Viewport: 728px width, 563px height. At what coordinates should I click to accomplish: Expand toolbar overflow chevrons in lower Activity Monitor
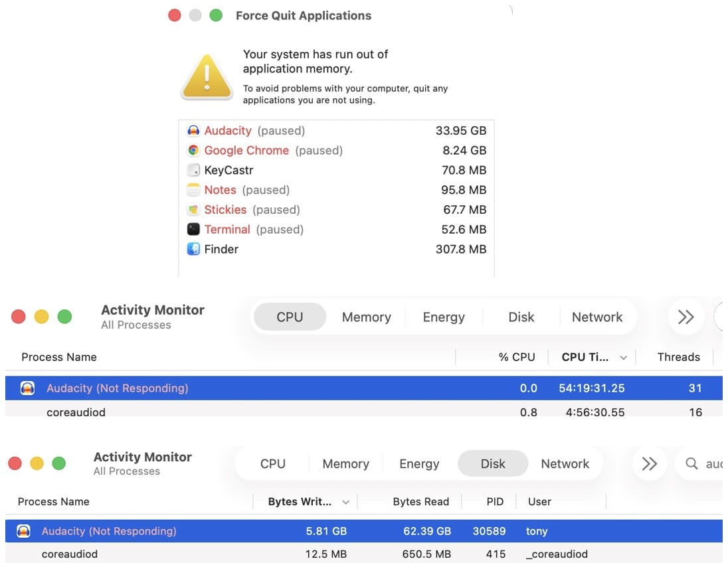[x=649, y=464]
